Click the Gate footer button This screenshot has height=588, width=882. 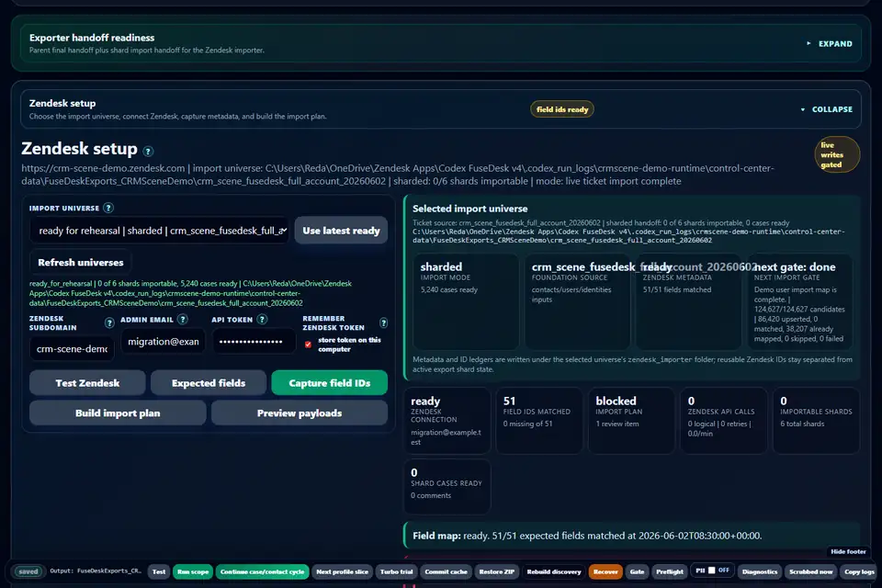[x=637, y=571]
